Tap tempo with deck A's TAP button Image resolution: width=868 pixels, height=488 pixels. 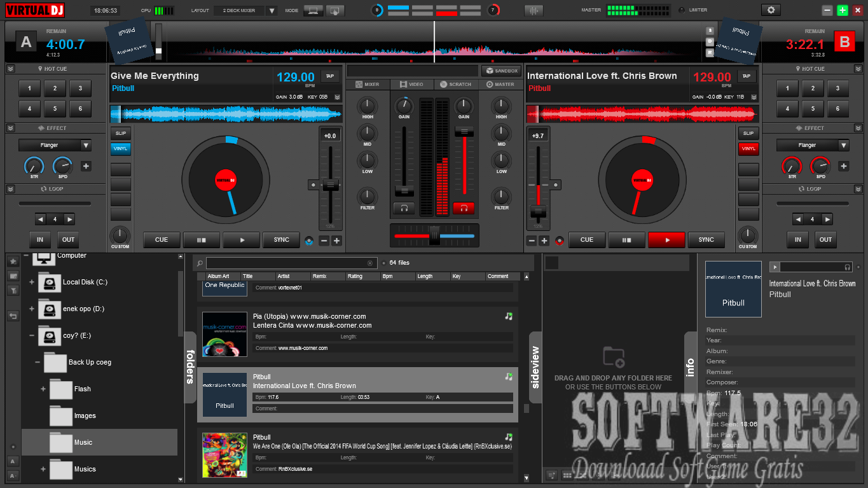tap(329, 76)
